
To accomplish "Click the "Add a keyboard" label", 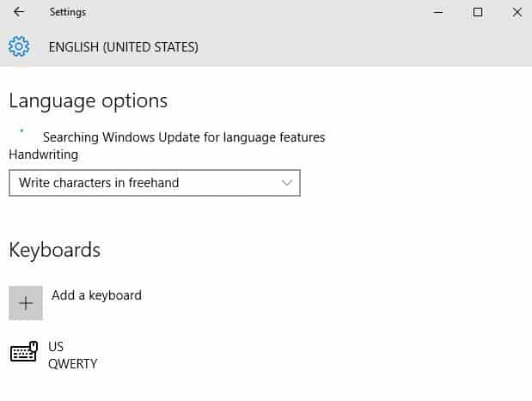I will [96, 295].
